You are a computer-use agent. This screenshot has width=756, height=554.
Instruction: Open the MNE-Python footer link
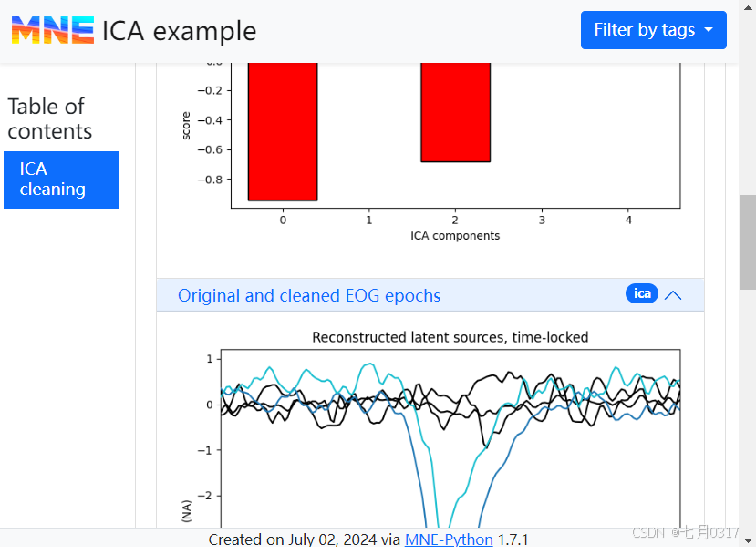[449, 539]
